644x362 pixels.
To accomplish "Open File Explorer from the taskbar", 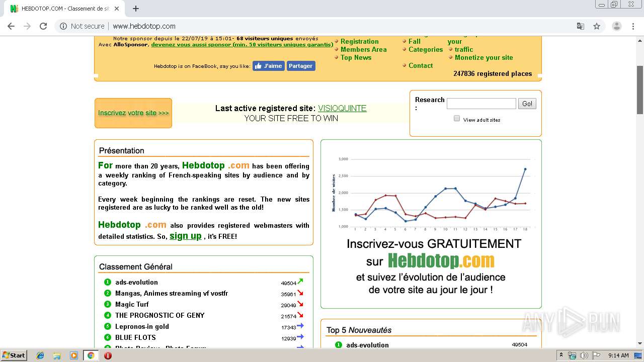I will (57, 355).
